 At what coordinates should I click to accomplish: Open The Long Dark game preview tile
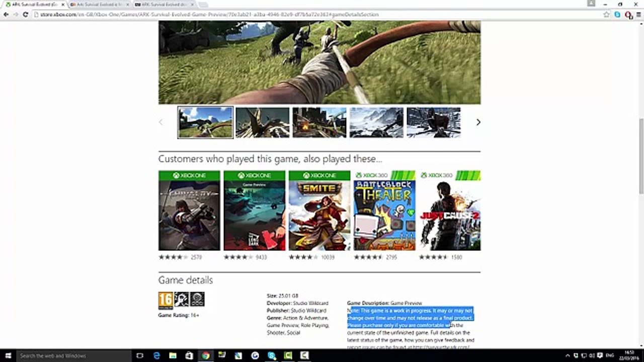(254, 211)
